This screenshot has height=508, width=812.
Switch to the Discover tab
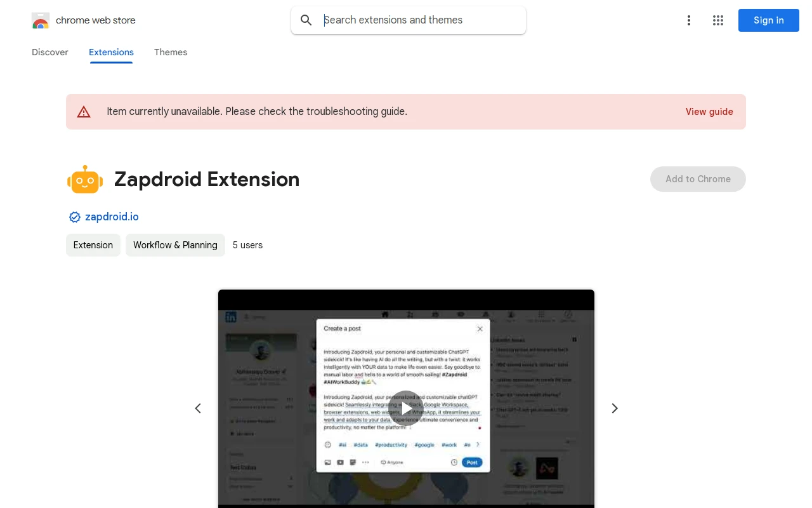click(49, 52)
